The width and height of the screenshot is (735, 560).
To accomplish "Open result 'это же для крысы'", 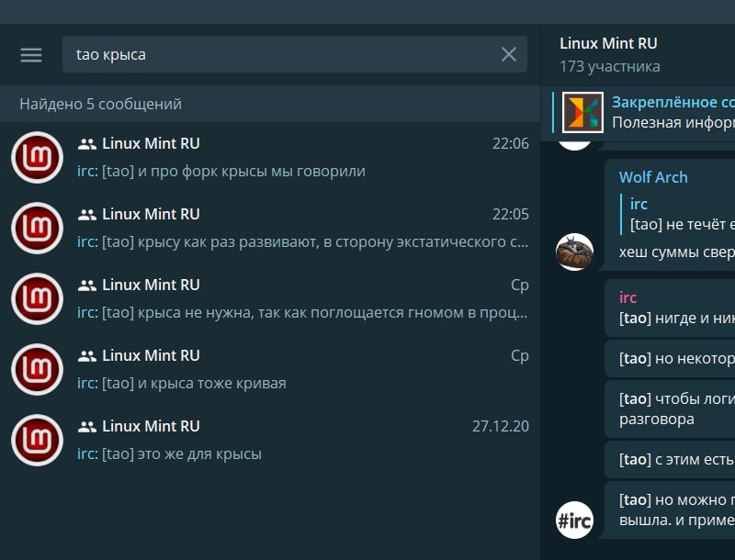I will point(270,440).
